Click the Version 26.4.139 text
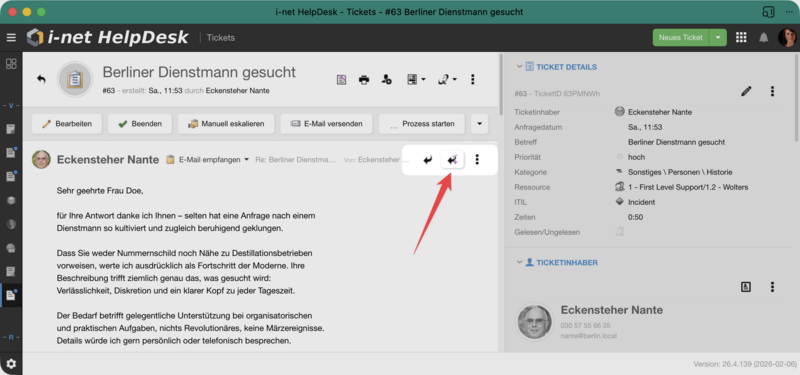The image size is (800, 375). tap(744, 364)
